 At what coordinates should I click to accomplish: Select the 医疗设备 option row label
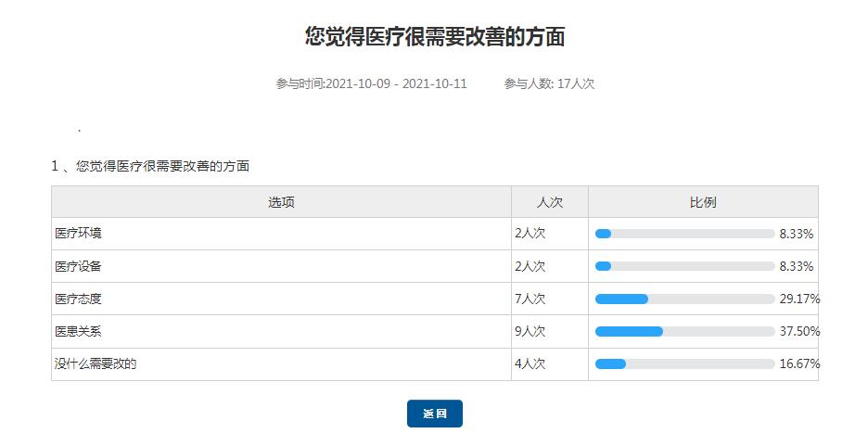[78, 266]
